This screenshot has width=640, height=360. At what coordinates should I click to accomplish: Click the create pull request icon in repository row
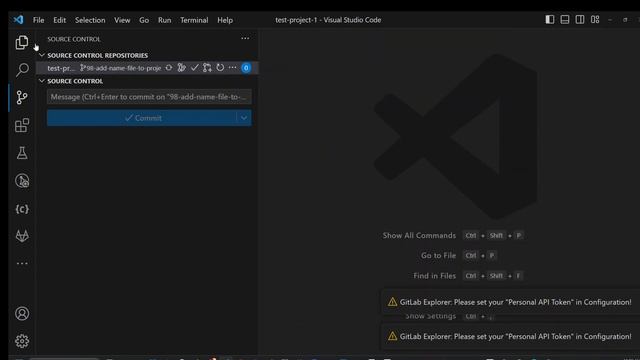pyautogui.click(x=207, y=68)
